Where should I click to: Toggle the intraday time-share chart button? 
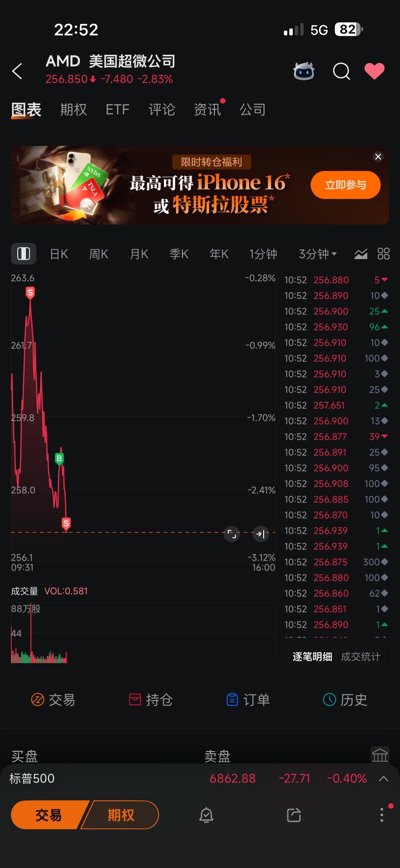(24, 254)
